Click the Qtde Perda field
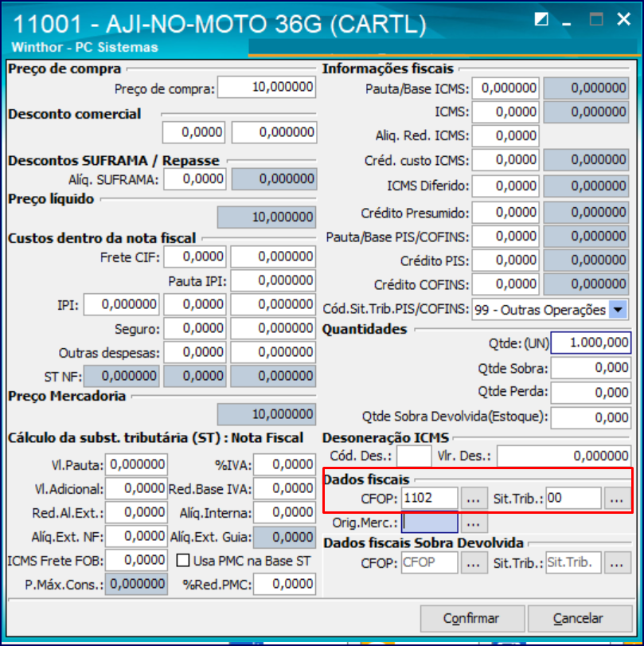Viewport: 644px width, 646px height. pos(591,393)
